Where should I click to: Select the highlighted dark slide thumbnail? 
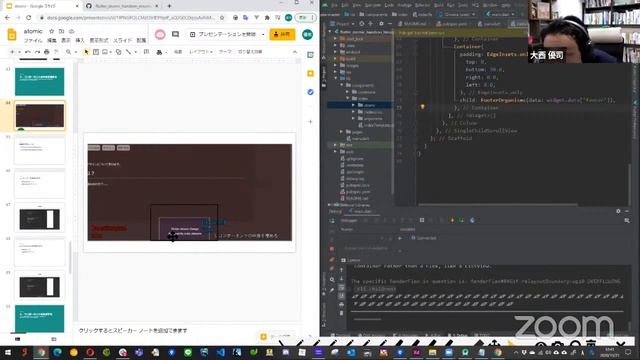pos(40,116)
